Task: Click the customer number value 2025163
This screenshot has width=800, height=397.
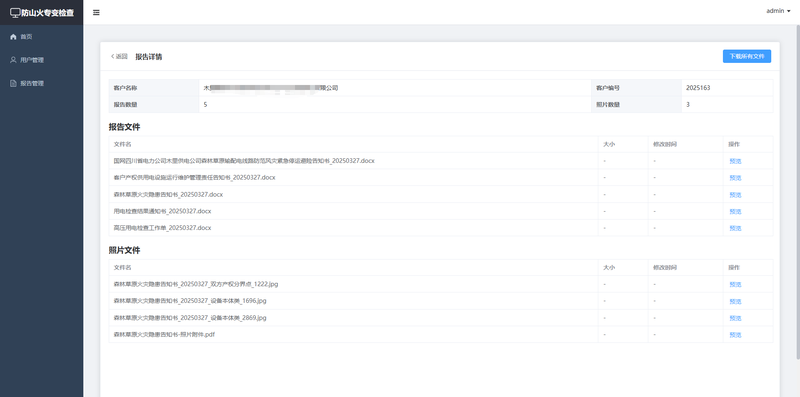Action: [x=698, y=88]
